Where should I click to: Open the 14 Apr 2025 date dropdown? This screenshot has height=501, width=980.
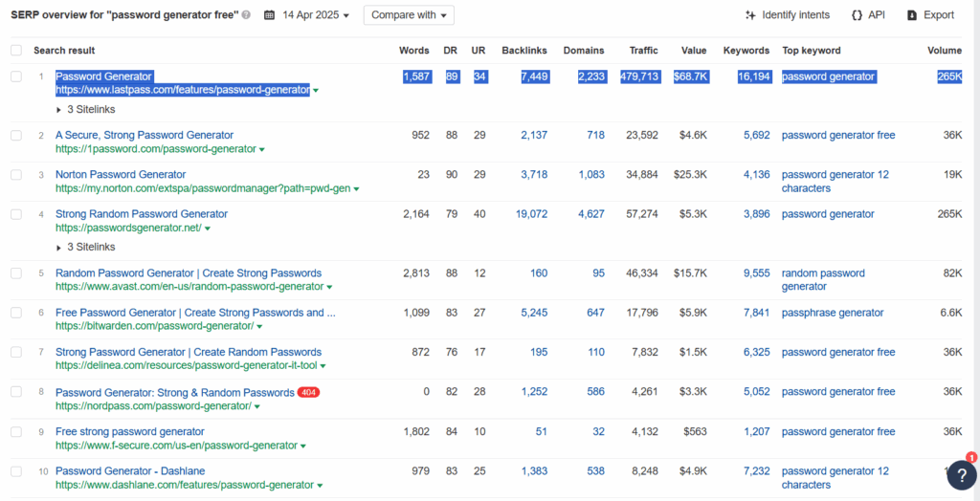[x=316, y=15]
